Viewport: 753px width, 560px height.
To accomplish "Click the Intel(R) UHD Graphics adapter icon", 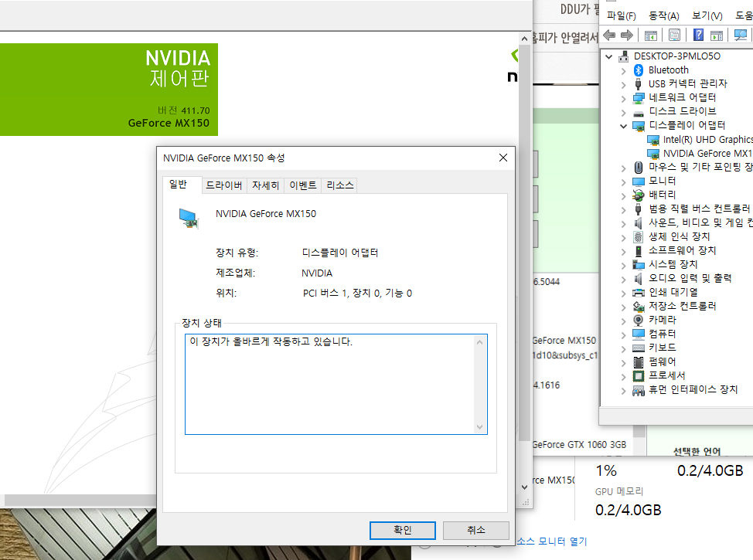I will click(x=653, y=140).
